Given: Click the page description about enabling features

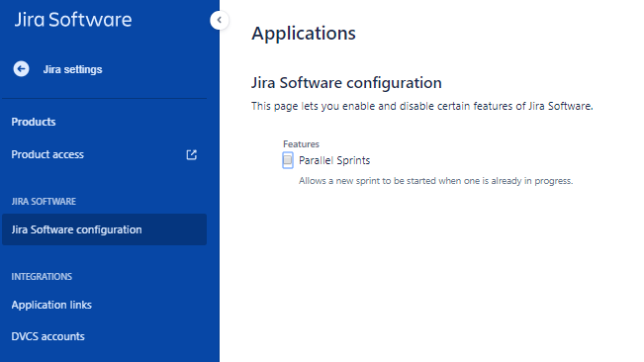Looking at the screenshot, I should tap(422, 106).
